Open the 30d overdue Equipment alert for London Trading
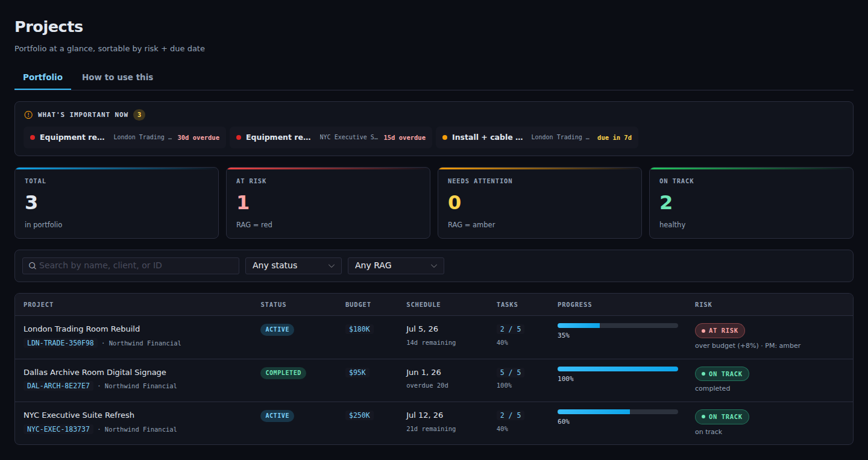Screen dimensions: 868x460 point(125,137)
